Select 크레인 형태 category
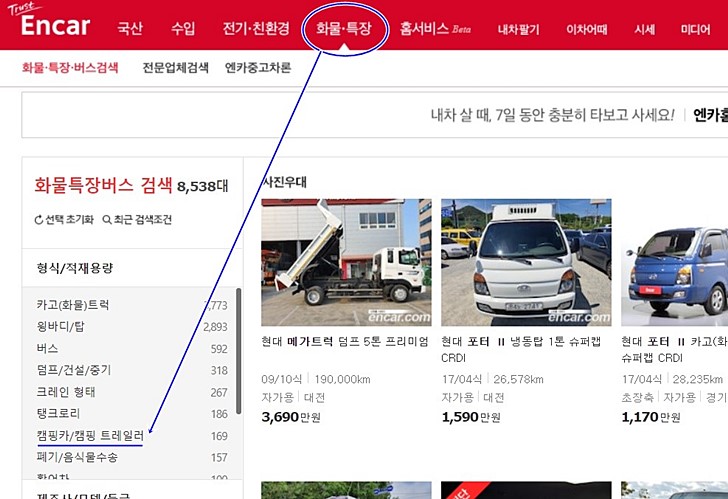Screen dimensions: 728x499 click(65, 392)
